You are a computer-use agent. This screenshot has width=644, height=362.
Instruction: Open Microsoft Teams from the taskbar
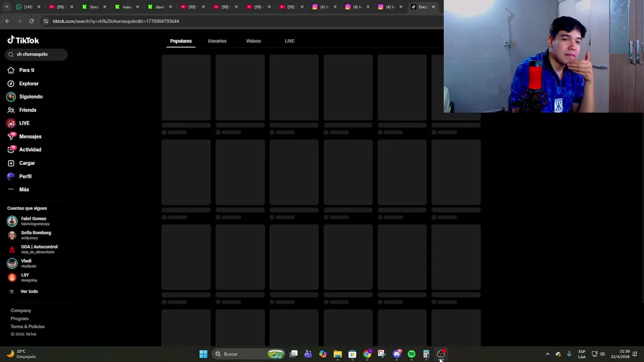point(308,354)
